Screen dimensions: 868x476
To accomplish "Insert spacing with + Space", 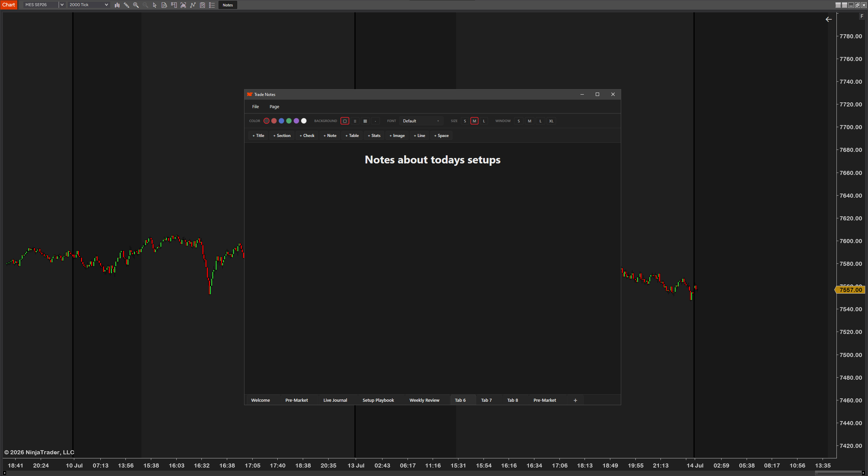I will [441, 136].
